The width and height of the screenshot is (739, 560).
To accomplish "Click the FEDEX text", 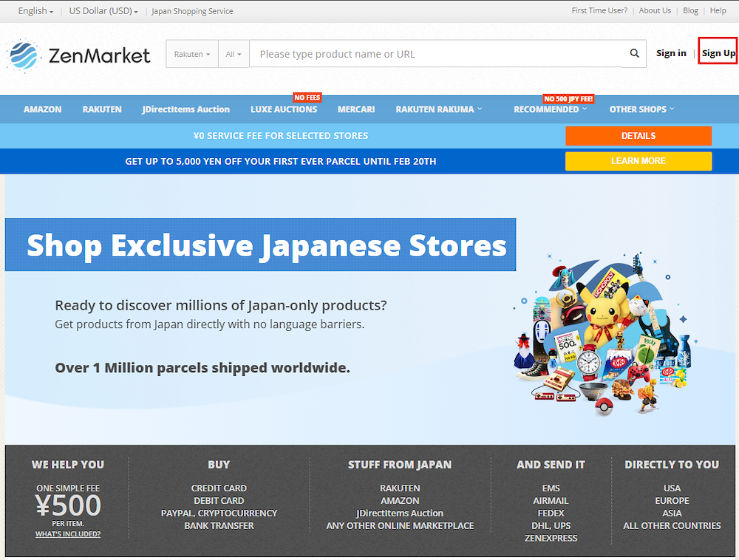I will (551, 513).
